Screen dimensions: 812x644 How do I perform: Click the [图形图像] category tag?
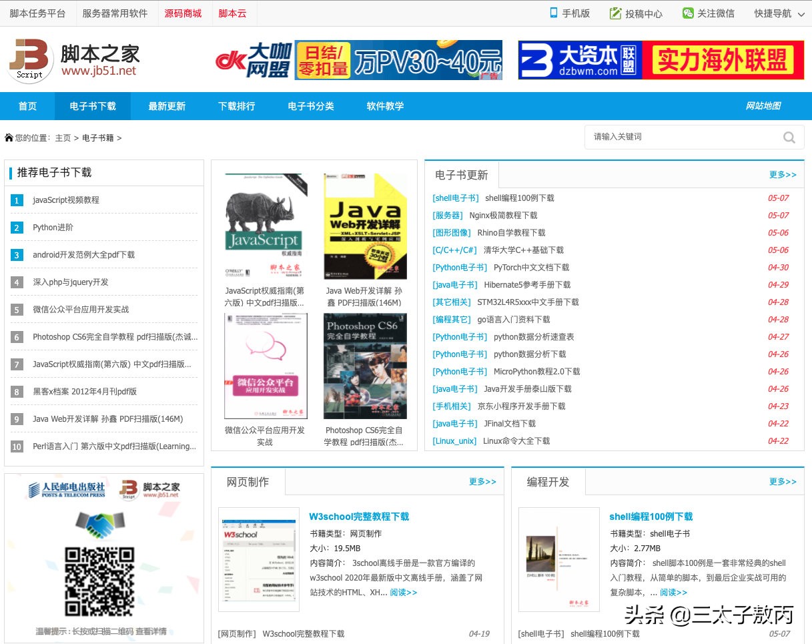coord(452,233)
